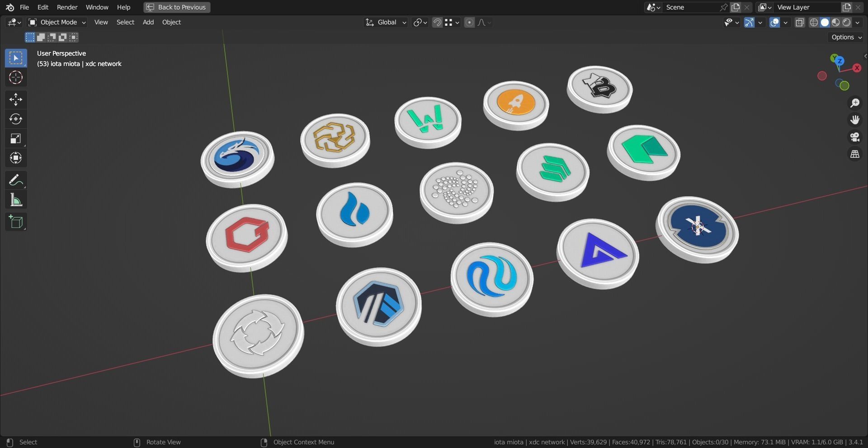This screenshot has height=448, width=868.
Task: Pin the scene to workspace
Action: click(x=723, y=7)
